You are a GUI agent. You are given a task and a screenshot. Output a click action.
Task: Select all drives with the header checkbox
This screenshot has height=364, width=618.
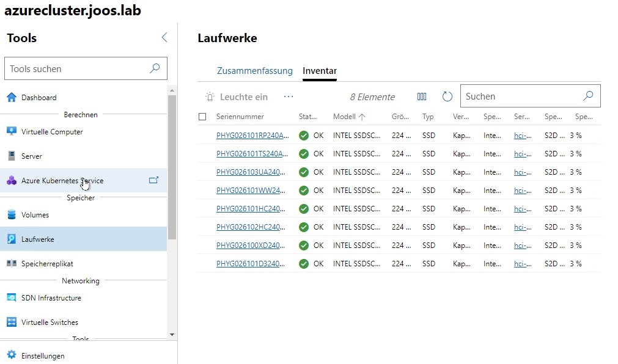[204, 117]
